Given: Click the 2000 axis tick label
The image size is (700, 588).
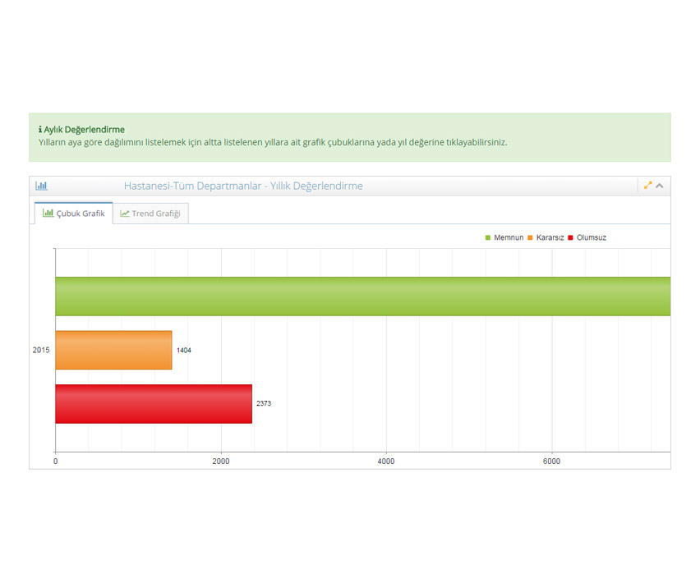Looking at the screenshot, I should pyautogui.click(x=220, y=462).
